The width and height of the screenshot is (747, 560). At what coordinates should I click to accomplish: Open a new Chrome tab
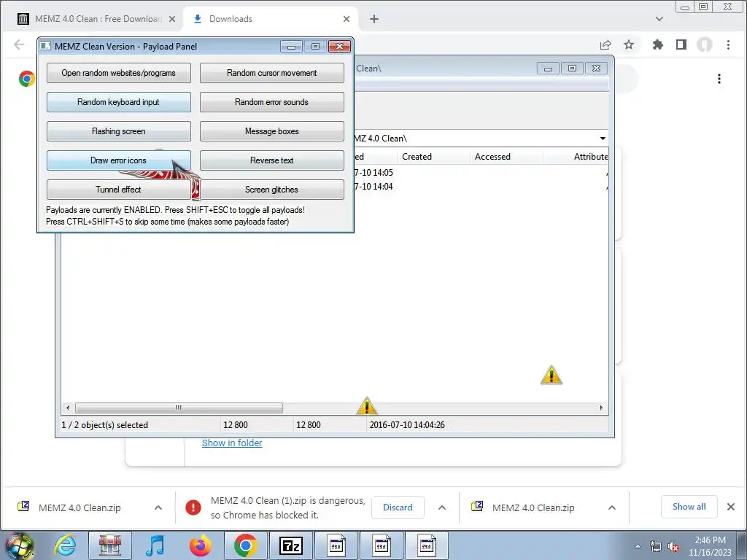(x=374, y=19)
